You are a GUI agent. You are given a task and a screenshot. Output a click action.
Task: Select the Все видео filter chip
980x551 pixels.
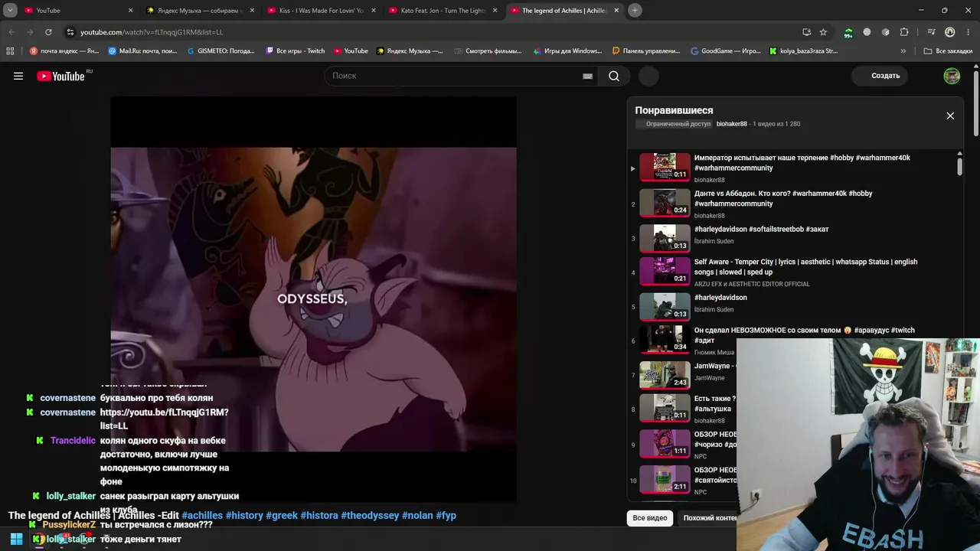click(649, 518)
